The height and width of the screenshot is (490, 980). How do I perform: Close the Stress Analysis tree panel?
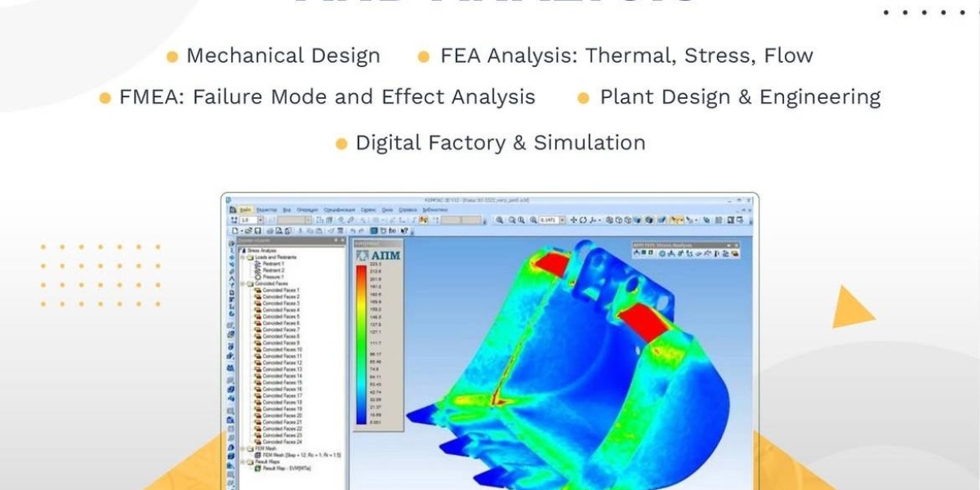[341, 241]
